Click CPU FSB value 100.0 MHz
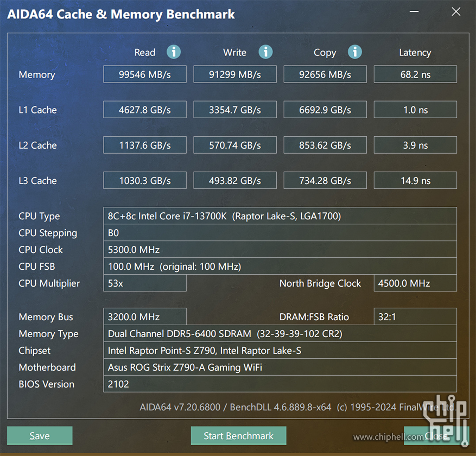The image size is (476, 456). [280, 266]
